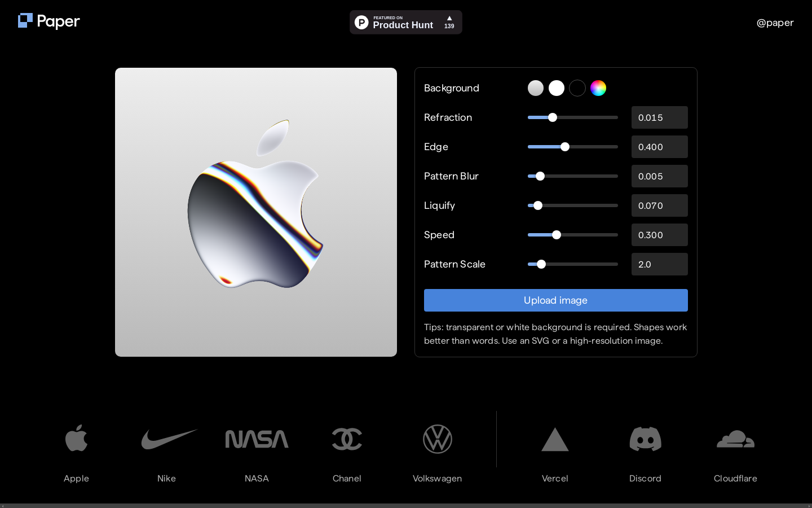Focus the Refraction value field 0.015
Viewport: 812px width, 508px height.
[x=660, y=117]
